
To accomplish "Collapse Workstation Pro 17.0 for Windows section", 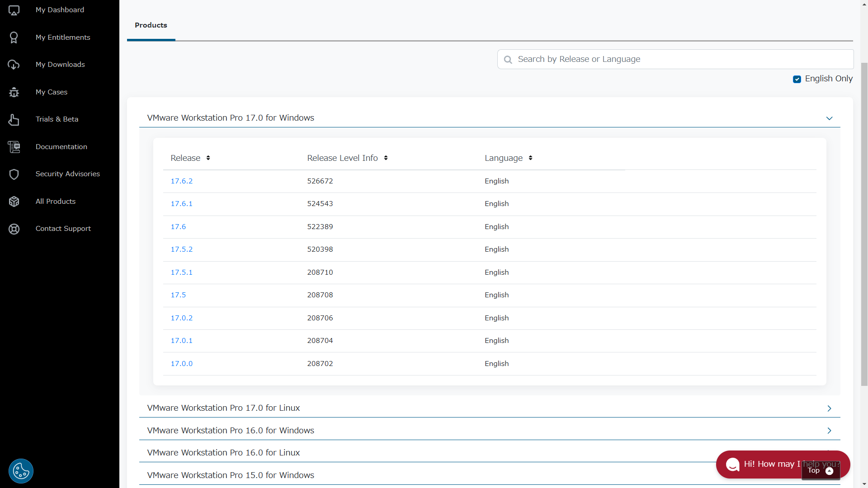I will coord(829,118).
